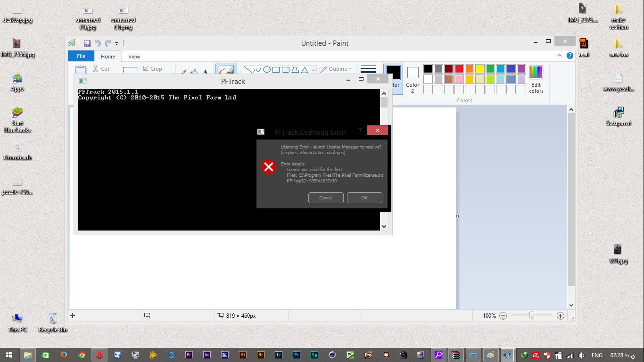
Task: Open Adobe Premiere Pro from the taskbar
Action: tap(189, 355)
